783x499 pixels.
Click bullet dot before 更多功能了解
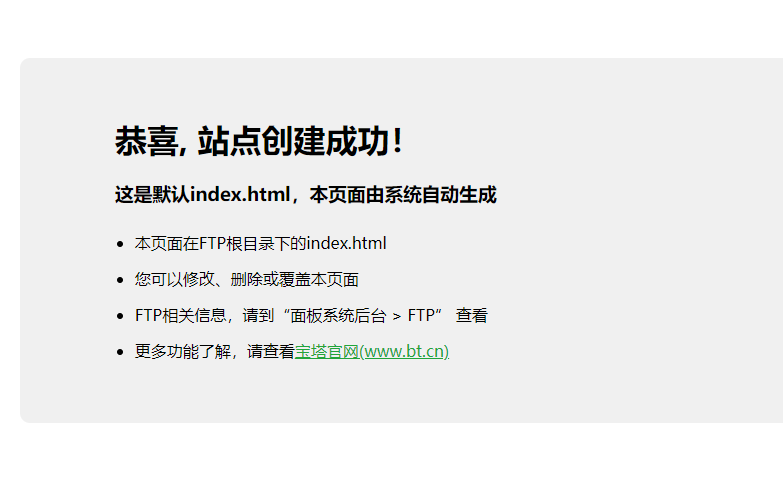click(120, 352)
